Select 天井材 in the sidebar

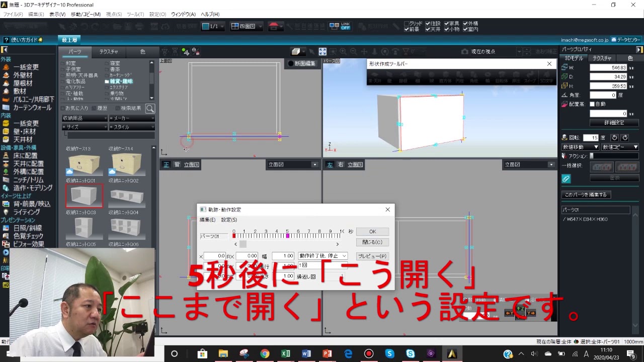(23, 139)
